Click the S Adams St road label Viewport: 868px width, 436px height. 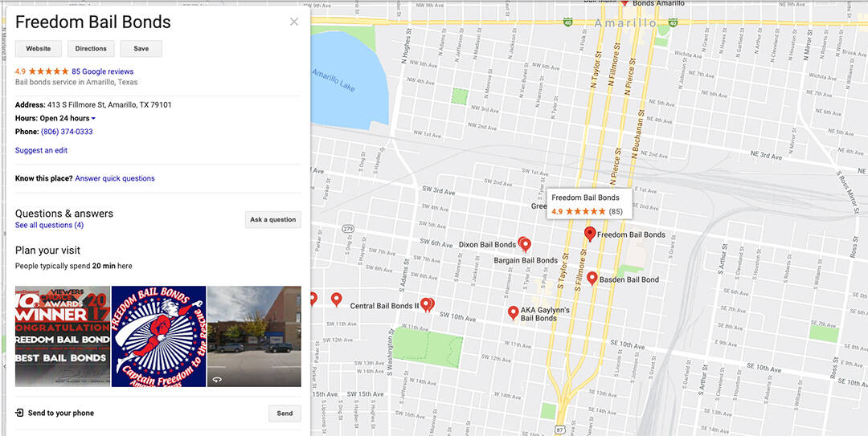pos(406,277)
